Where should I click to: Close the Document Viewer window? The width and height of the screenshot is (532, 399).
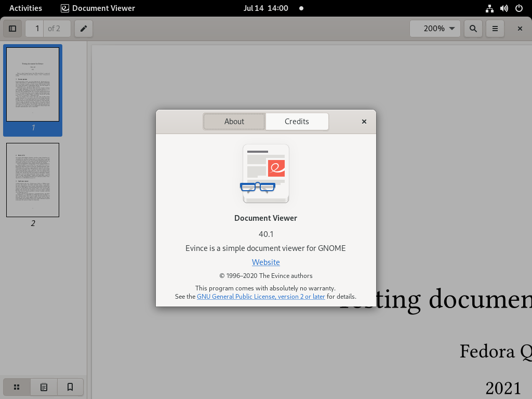(x=520, y=29)
